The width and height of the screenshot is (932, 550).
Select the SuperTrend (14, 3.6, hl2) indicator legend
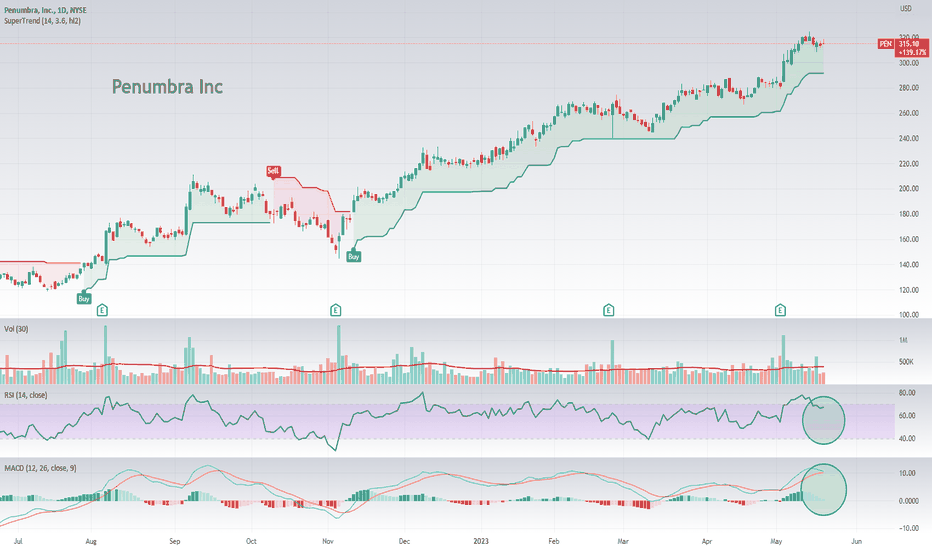tap(42, 21)
